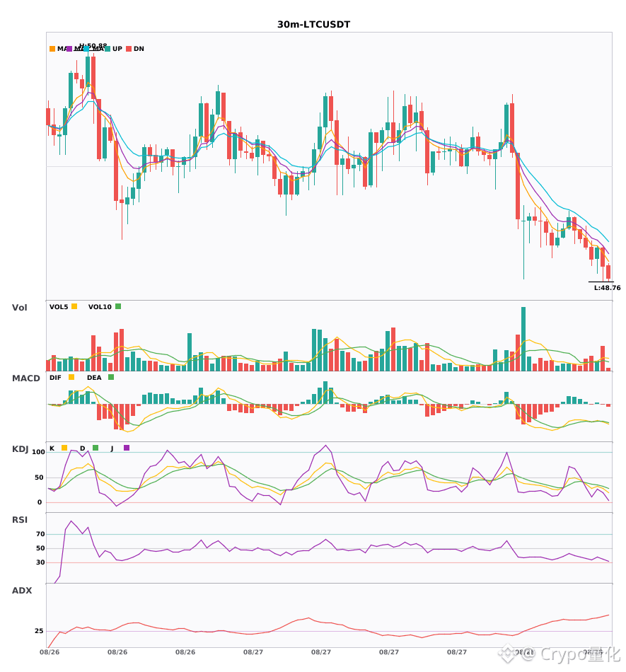Click the KDJ axis value 0
This screenshot has height=672, width=626.
(x=40, y=502)
